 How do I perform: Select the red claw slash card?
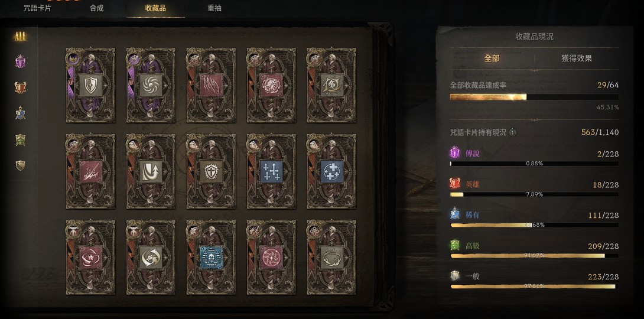(x=211, y=86)
